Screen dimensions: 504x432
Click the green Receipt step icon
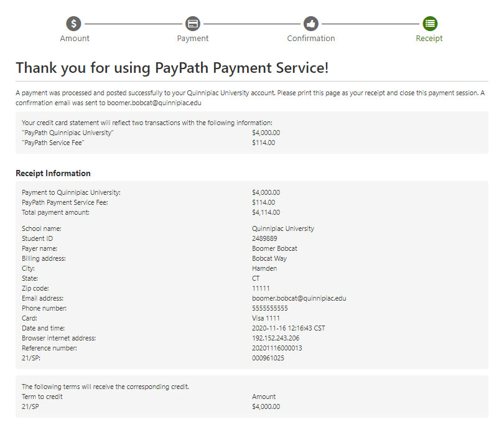(429, 24)
